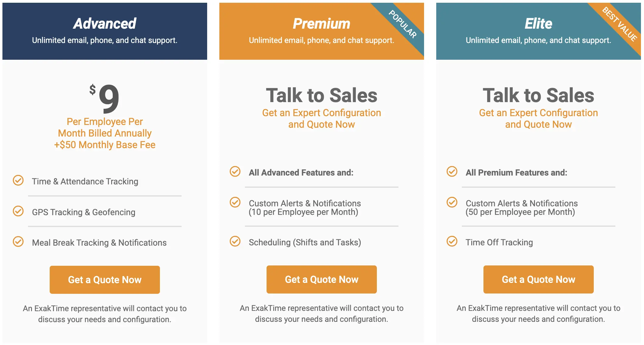Click the $9 price on Advanced plan
The width and height of the screenshot is (644, 345).
click(x=105, y=98)
